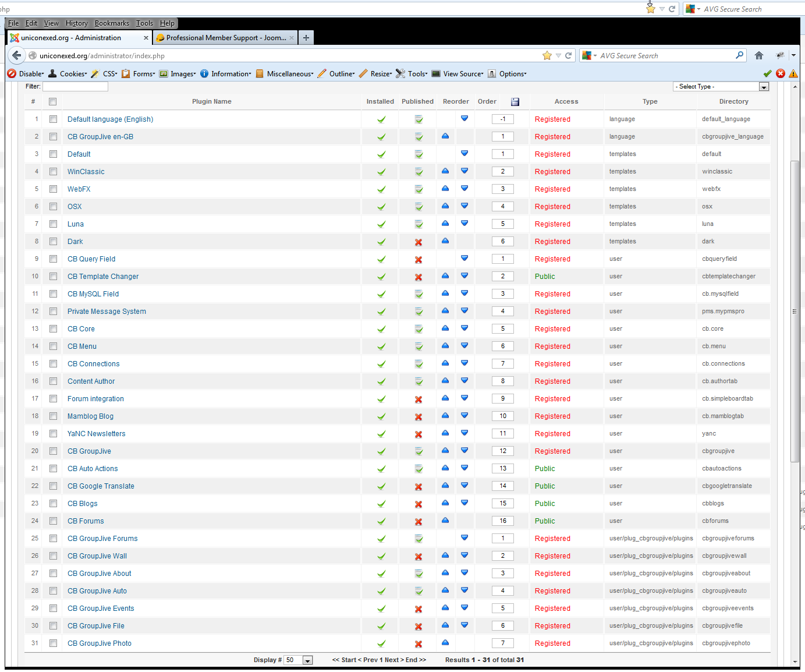
Task: Expand the Cookies developer toolbar menu
Action: [68, 74]
